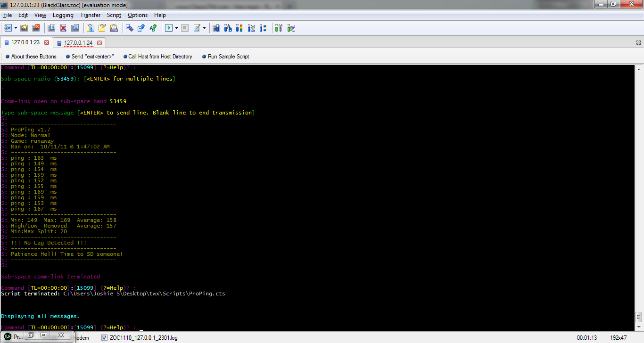
Task: Click the "Displaying all messages." line
Action: (40, 316)
